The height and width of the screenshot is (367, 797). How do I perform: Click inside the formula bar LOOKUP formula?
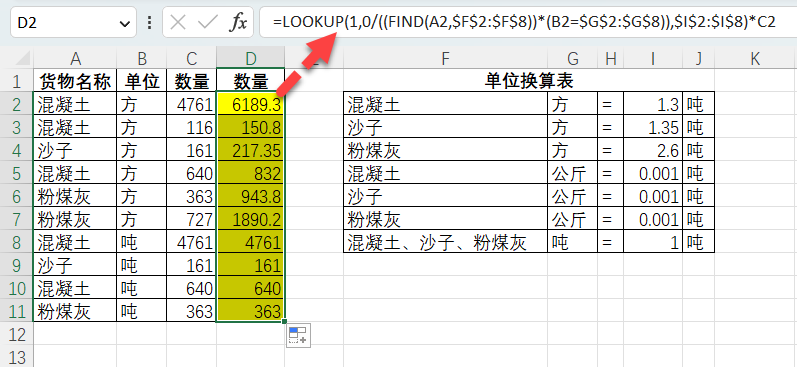524,22
